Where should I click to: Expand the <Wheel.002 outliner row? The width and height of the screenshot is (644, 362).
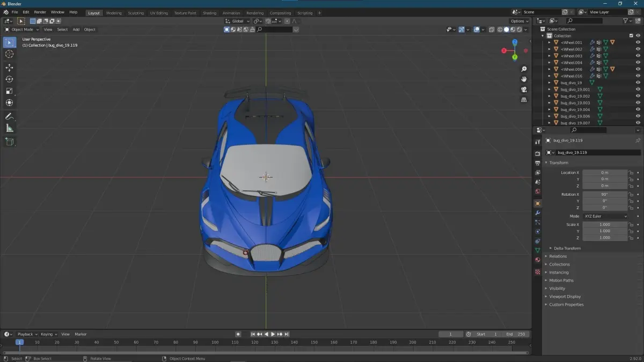(549, 49)
